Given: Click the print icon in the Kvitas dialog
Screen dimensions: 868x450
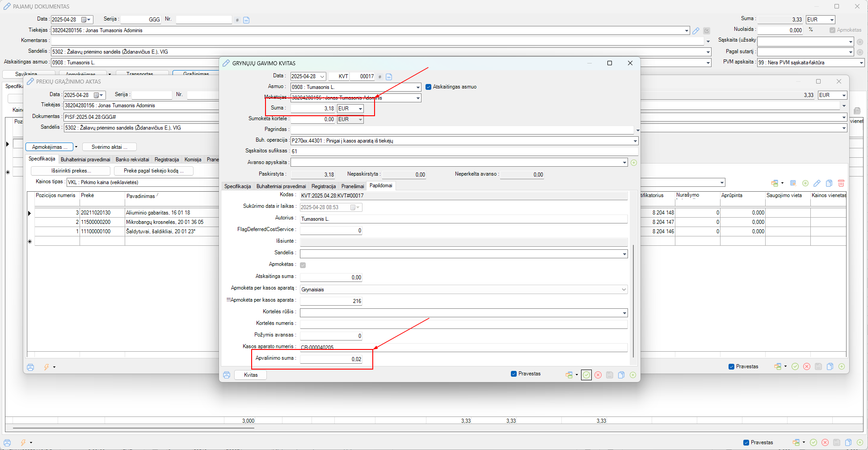Looking at the screenshot, I should coord(227,375).
